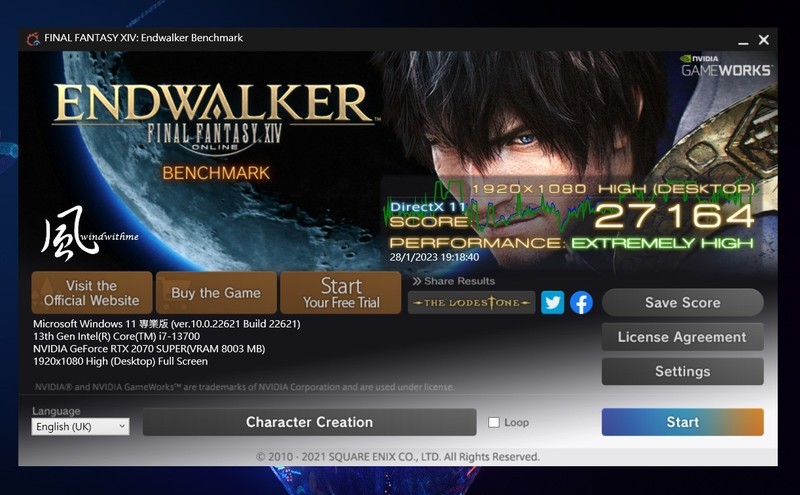Click the score value 27164

tap(674, 216)
